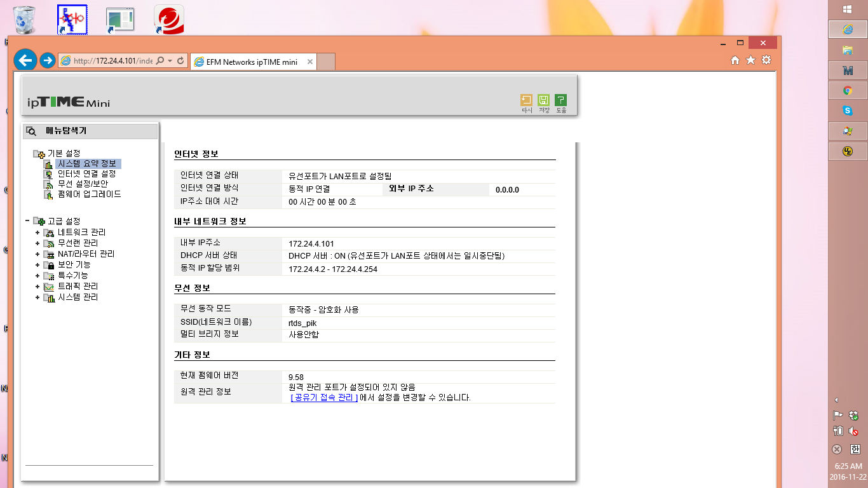
Task: Click the Chrome icon in the taskbar
Action: 847,91
